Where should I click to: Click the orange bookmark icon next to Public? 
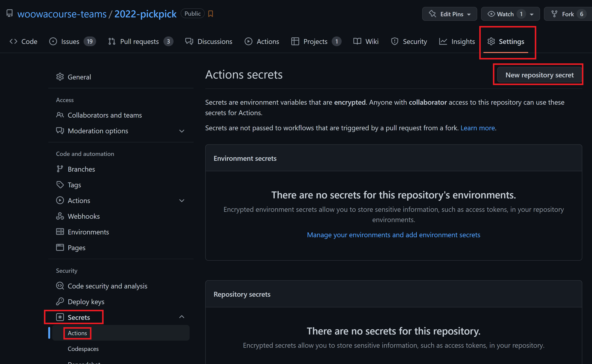[211, 14]
